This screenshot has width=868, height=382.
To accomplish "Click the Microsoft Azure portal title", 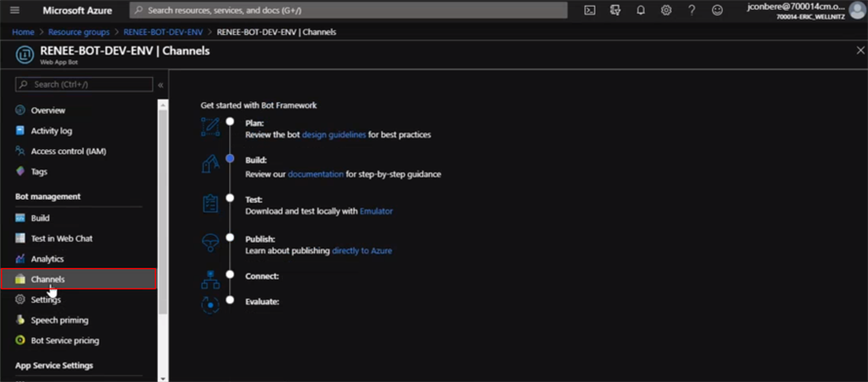I will (x=77, y=11).
